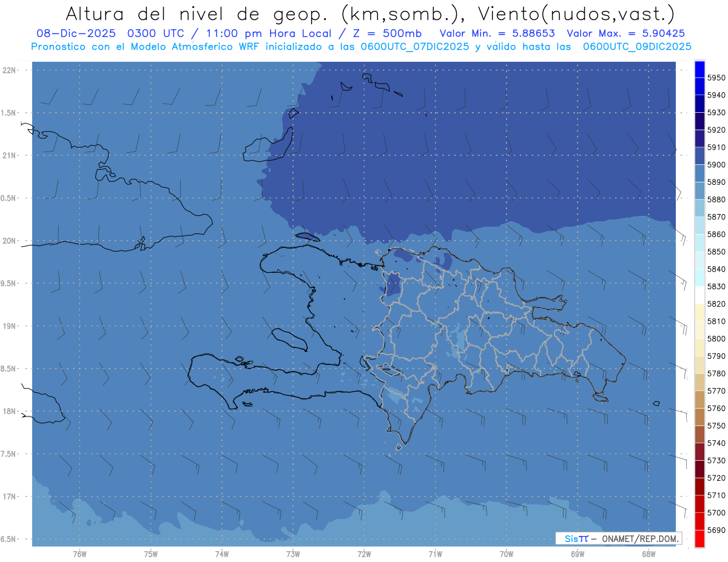Viewport: 728px width, 562px height.
Task: Click the '75W' longitude label
Action: tap(151, 554)
